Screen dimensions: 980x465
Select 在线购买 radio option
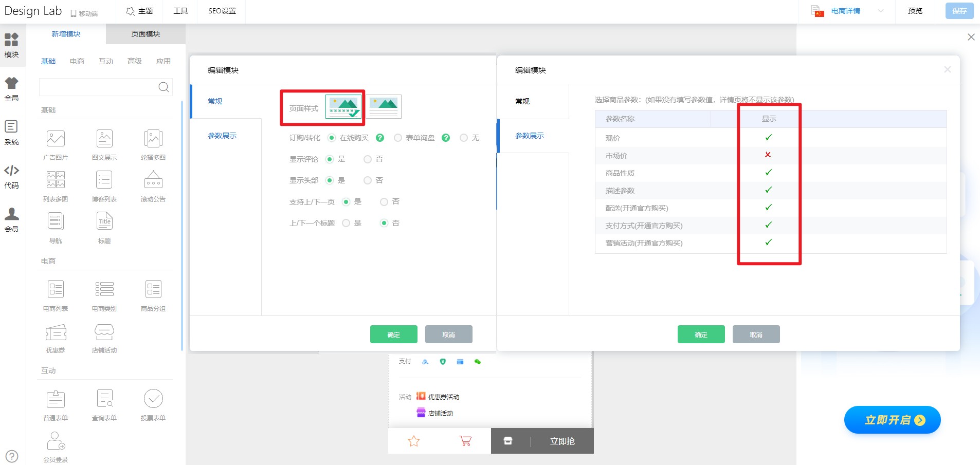click(x=332, y=138)
